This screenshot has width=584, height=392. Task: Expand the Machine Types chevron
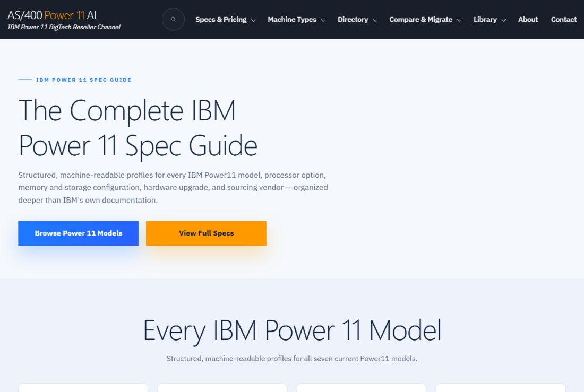pos(323,20)
